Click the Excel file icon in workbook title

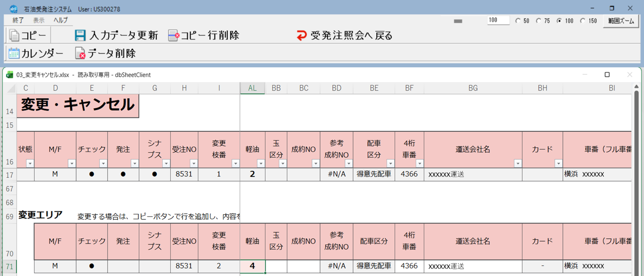(x=10, y=75)
